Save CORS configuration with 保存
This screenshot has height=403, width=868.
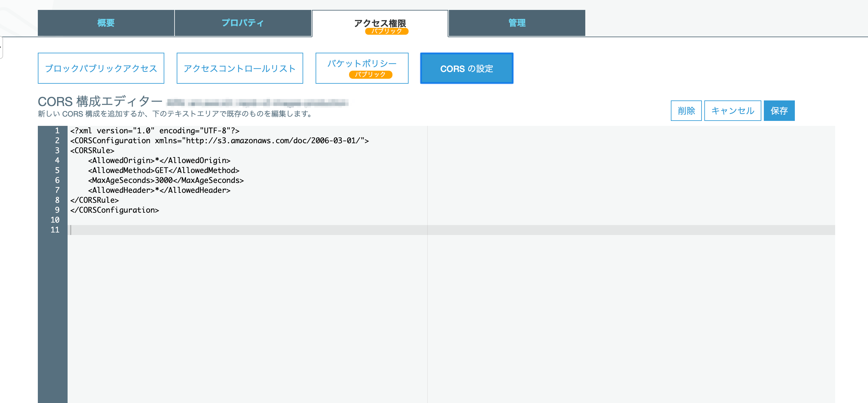(x=779, y=111)
